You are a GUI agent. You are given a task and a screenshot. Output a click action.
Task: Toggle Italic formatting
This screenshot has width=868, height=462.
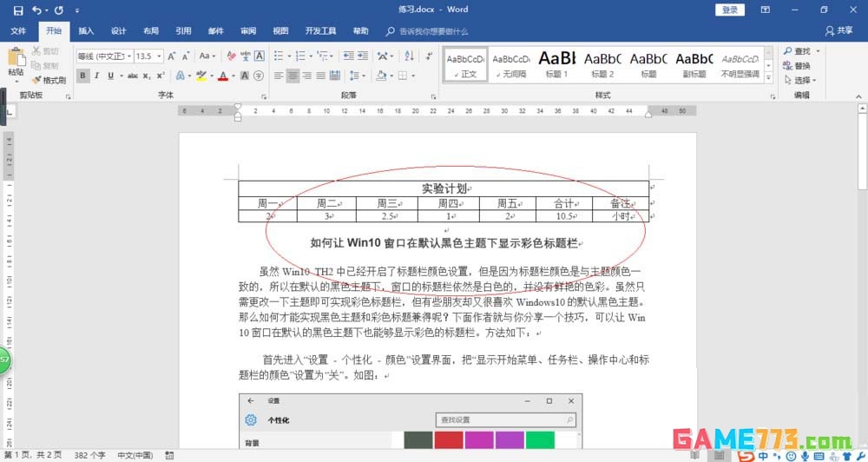tap(97, 76)
